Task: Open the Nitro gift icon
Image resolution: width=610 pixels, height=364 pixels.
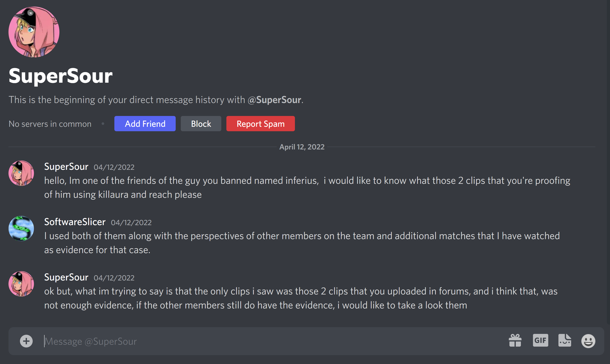Action: point(515,340)
